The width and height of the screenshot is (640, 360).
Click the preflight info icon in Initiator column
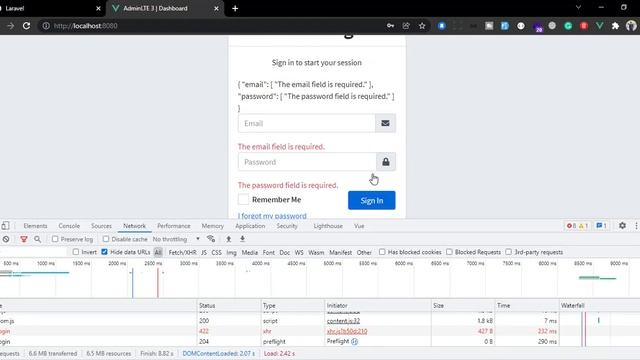(354, 342)
